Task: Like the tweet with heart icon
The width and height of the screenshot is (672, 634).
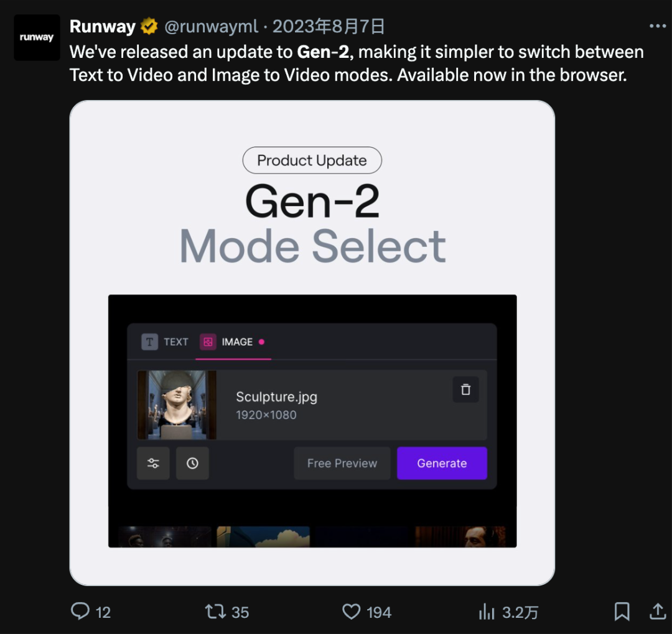Action: tap(352, 611)
